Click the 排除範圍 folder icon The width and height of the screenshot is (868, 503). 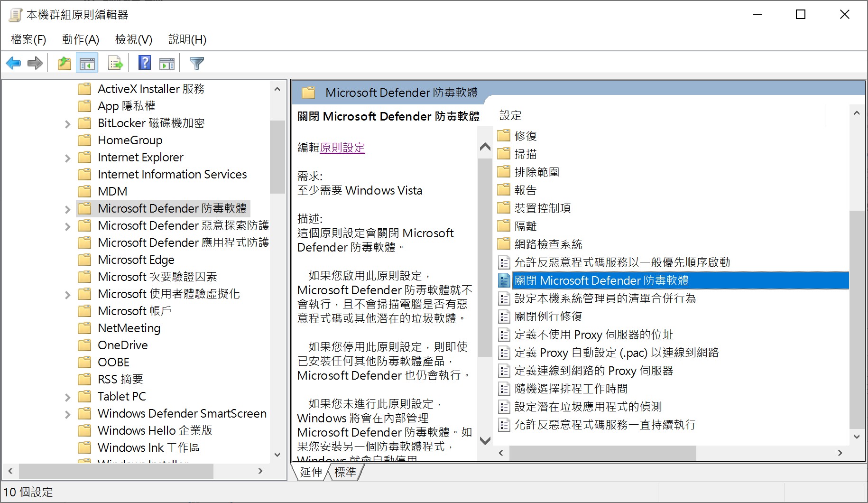pyautogui.click(x=504, y=172)
